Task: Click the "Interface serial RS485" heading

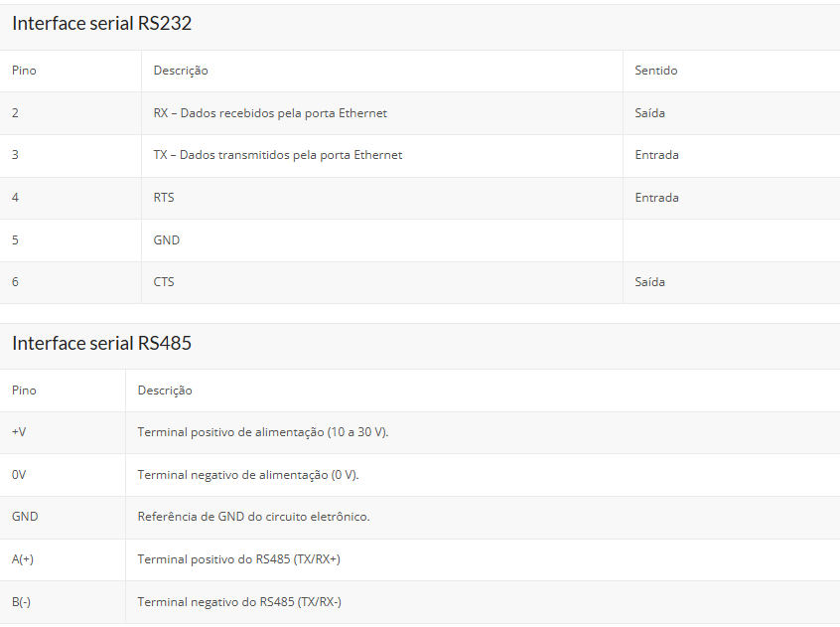Action: [101, 344]
